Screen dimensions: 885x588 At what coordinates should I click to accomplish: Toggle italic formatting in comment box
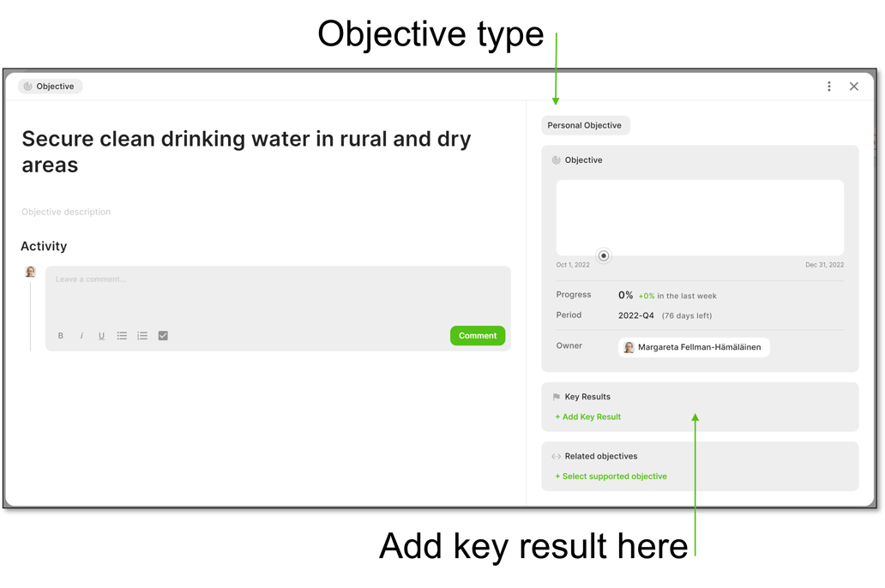click(81, 336)
